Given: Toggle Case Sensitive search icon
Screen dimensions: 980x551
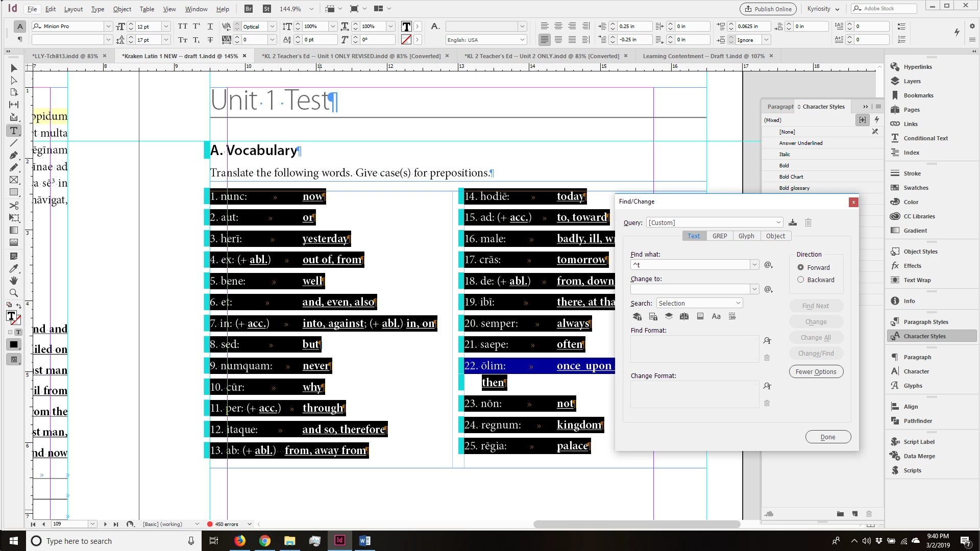Looking at the screenshot, I should click(716, 316).
